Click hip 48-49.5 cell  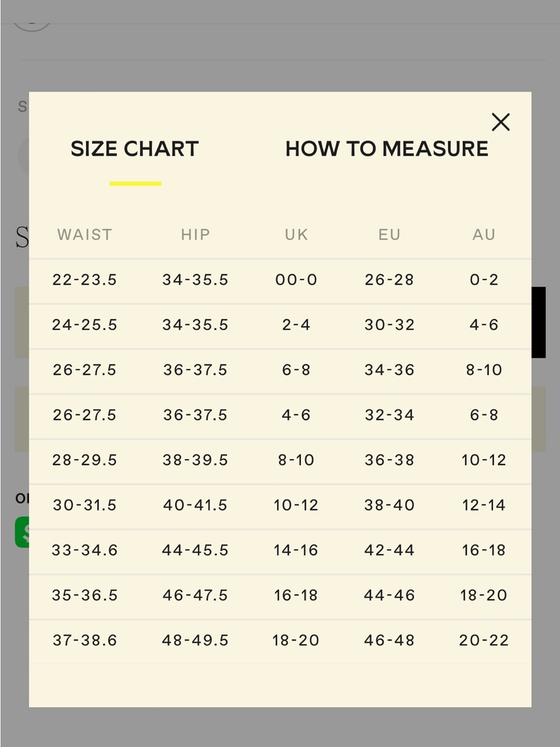click(195, 640)
